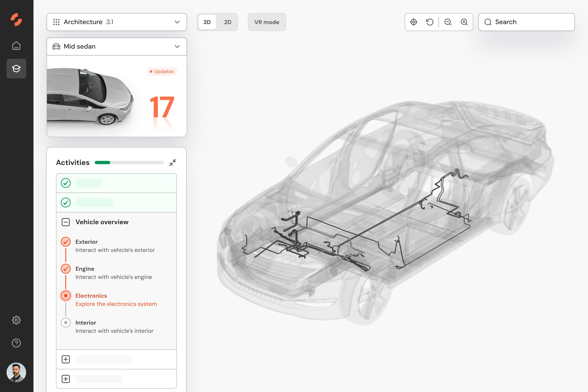This screenshot has width=588, height=392.
Task: Click the Vehicle overview heading
Action: point(102,222)
